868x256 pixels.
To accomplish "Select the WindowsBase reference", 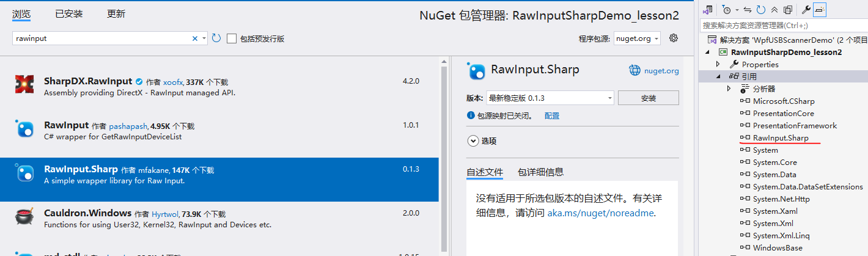I will (778, 247).
